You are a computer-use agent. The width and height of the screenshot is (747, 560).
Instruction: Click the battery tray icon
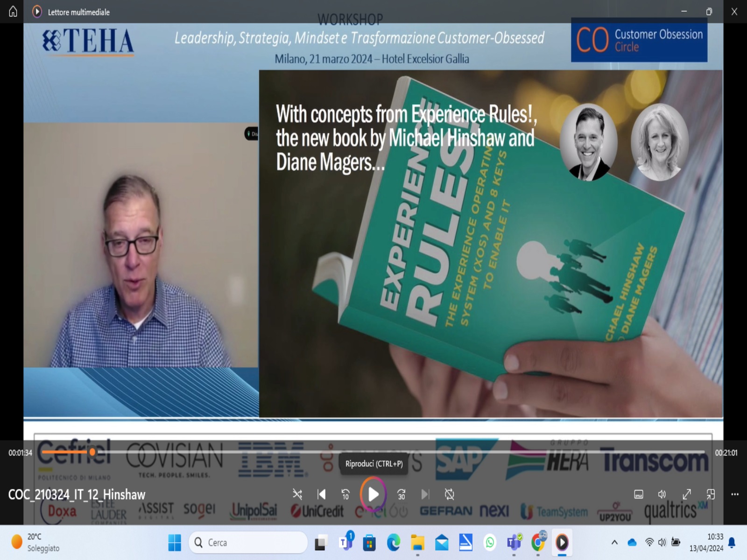click(x=676, y=542)
